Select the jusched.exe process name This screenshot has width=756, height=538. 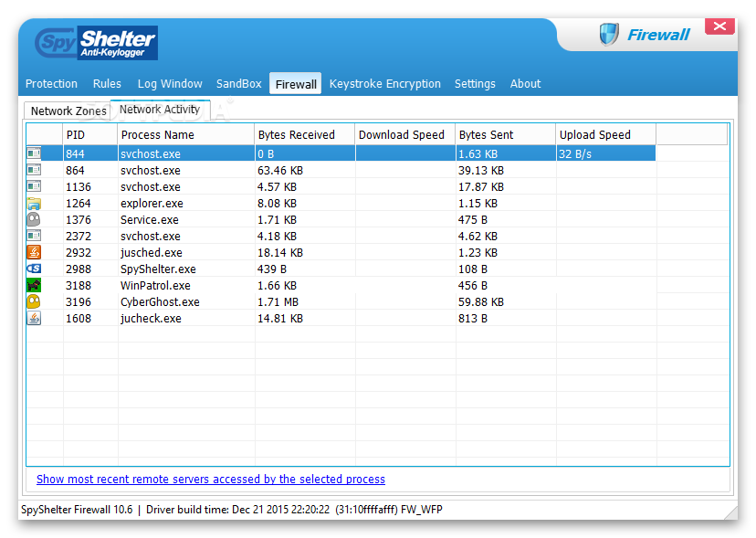[x=152, y=252]
